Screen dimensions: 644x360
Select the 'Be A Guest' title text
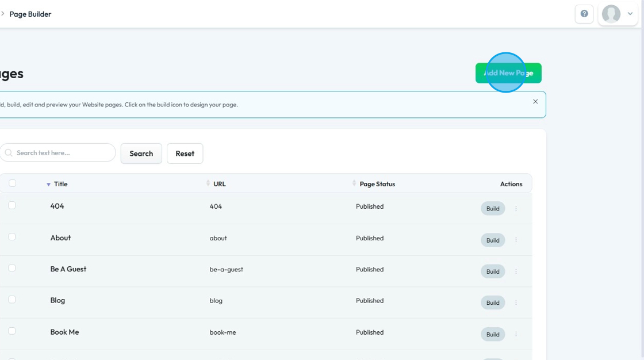click(x=68, y=269)
